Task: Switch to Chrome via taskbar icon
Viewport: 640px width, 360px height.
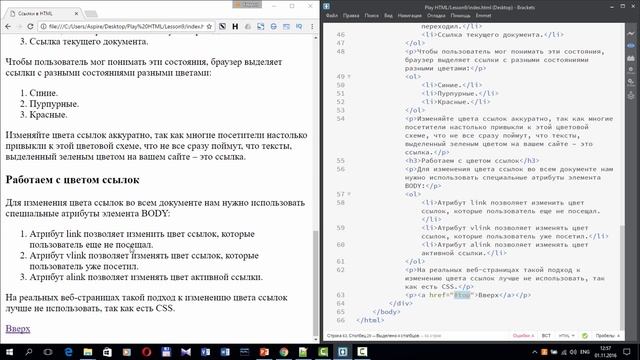Action: tap(284, 351)
